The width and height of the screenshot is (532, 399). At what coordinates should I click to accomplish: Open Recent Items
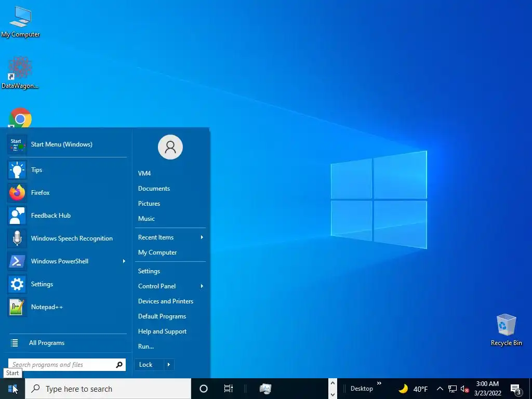point(170,237)
